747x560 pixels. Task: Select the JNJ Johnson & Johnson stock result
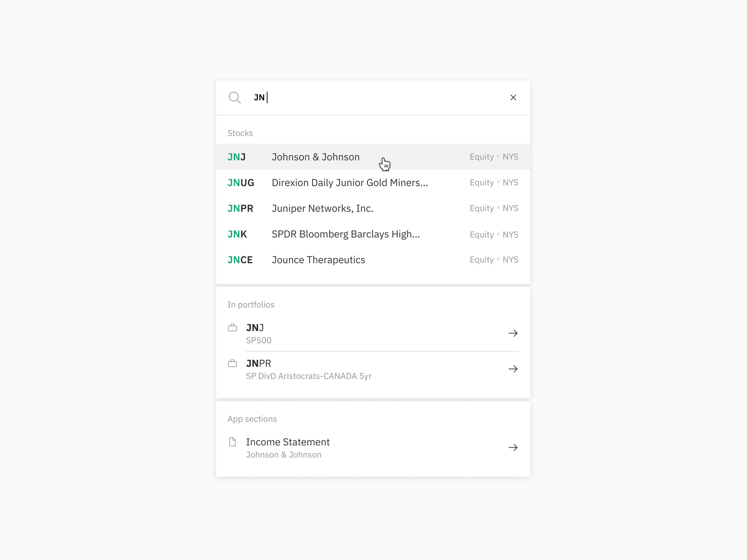pos(373,157)
